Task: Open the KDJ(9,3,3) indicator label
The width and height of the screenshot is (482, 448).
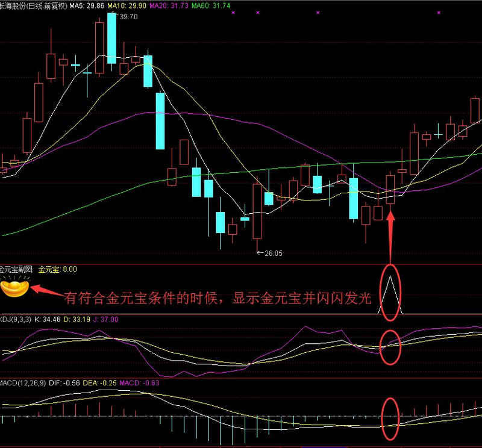Action: point(16,319)
